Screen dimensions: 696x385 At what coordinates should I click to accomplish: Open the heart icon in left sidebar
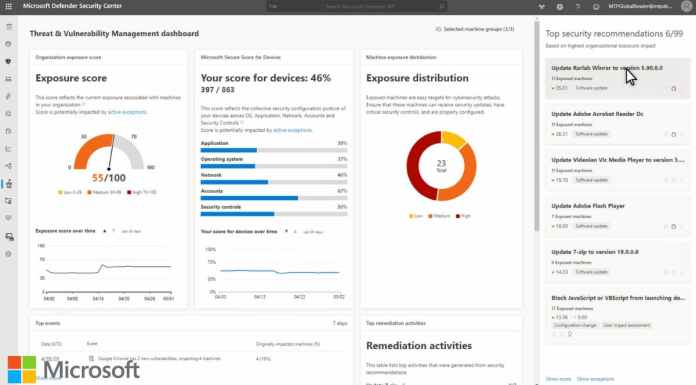click(x=8, y=218)
